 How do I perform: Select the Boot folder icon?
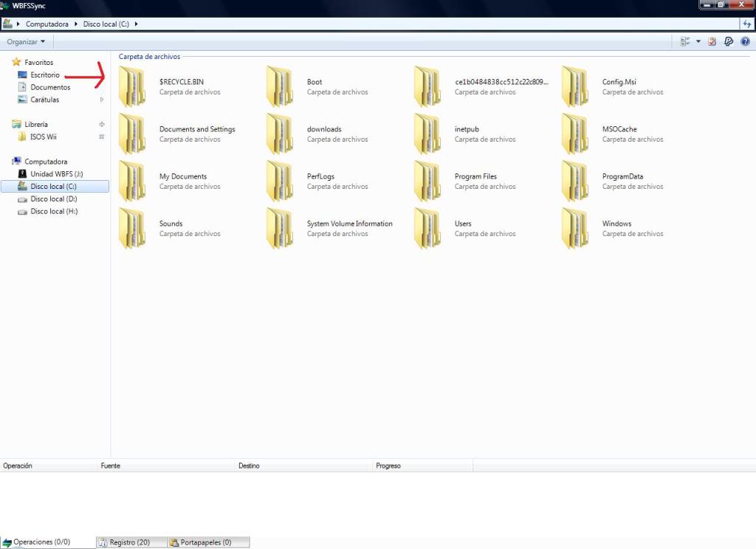[280, 87]
